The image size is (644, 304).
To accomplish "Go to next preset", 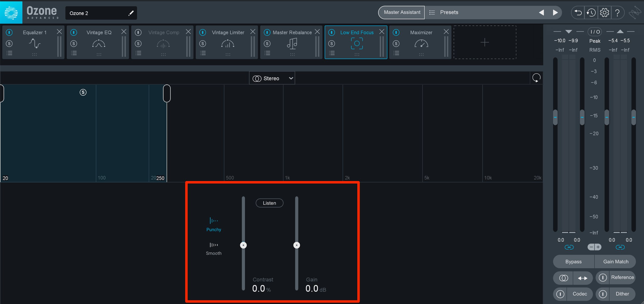I will pos(555,12).
